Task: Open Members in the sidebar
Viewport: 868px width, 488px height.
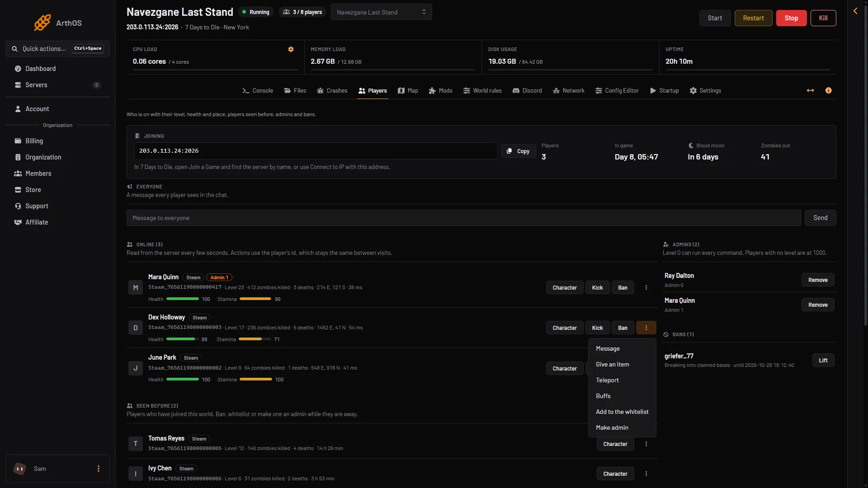Action: coord(57,174)
